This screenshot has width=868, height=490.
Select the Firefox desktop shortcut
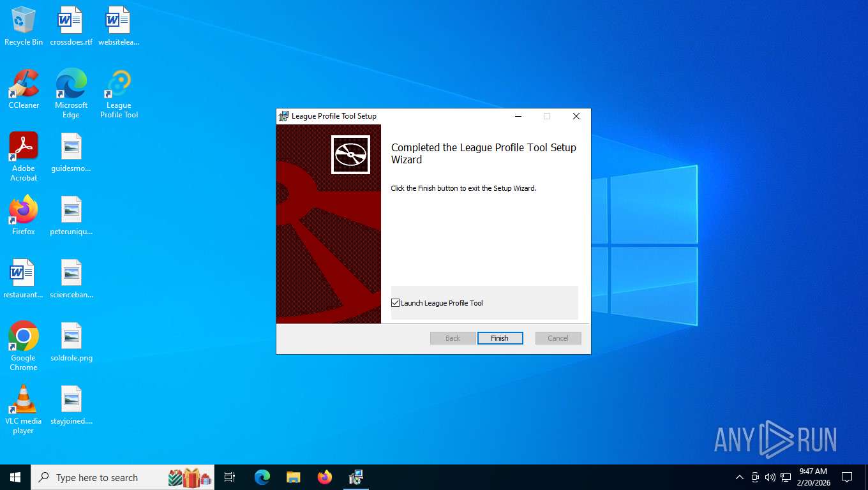click(x=24, y=216)
